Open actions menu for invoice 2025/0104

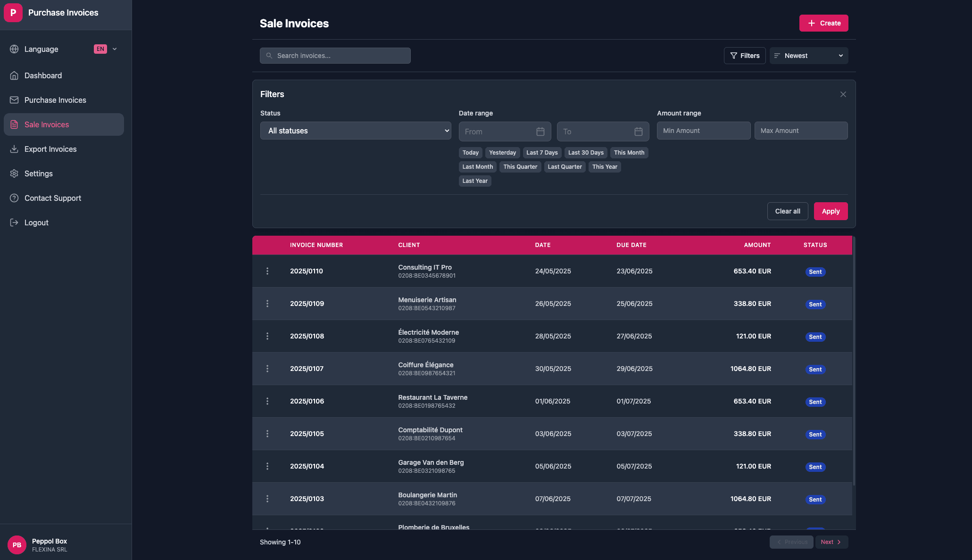tap(267, 466)
